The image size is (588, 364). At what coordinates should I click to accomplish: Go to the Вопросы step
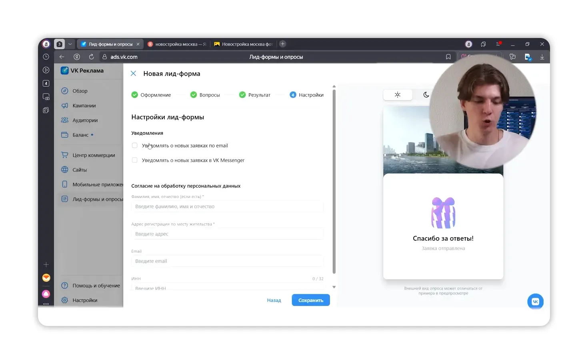coord(205,95)
